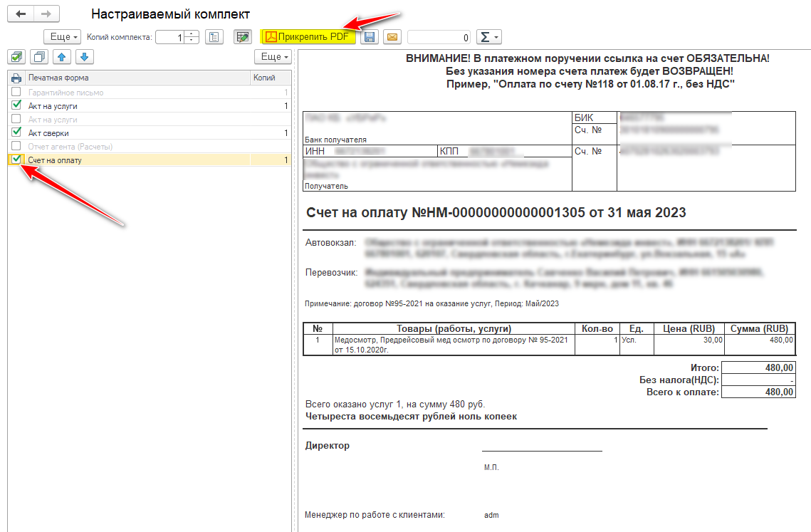Uncheck the Счет на оплату checkbox

click(16, 160)
